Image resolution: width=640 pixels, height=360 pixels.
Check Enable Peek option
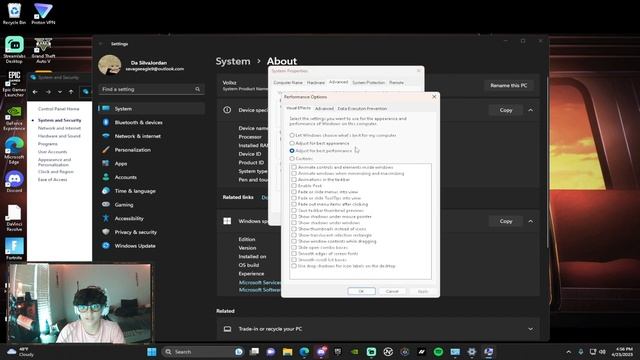(x=294, y=186)
